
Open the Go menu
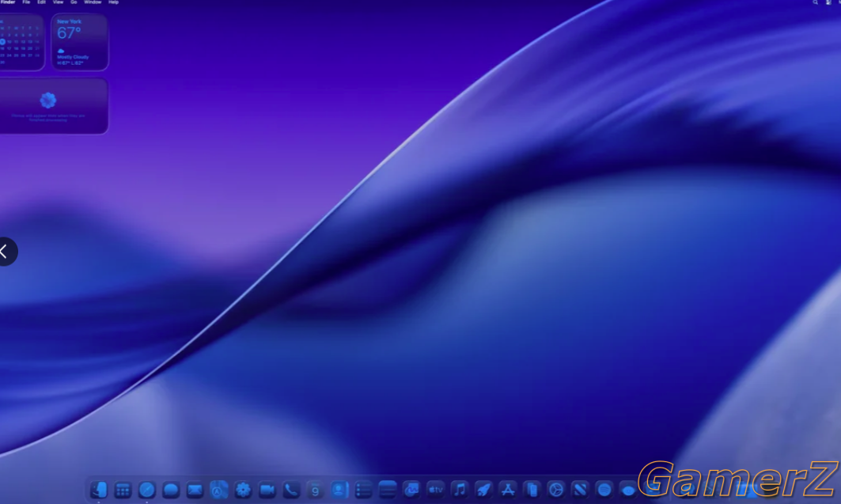coord(74,2)
